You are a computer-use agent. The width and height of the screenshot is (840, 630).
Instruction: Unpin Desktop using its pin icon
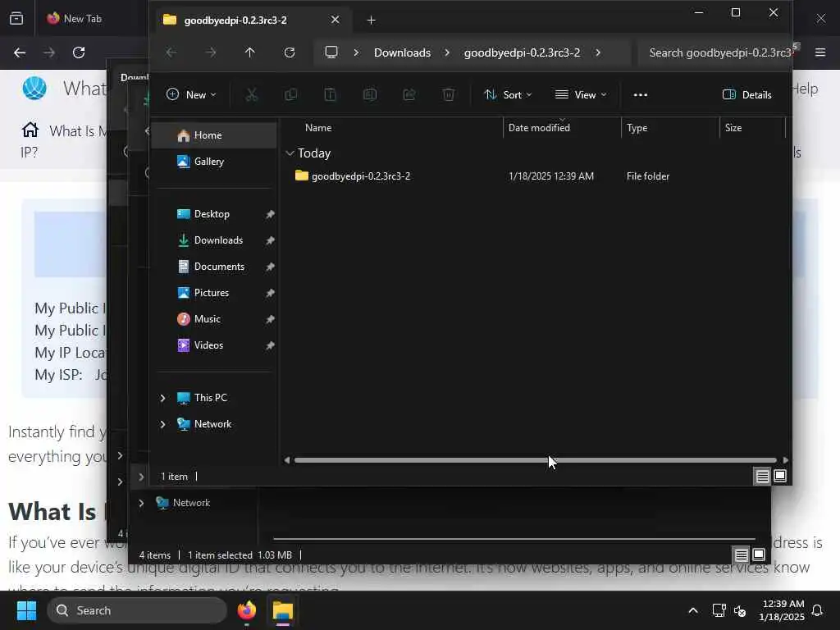pyautogui.click(x=270, y=214)
